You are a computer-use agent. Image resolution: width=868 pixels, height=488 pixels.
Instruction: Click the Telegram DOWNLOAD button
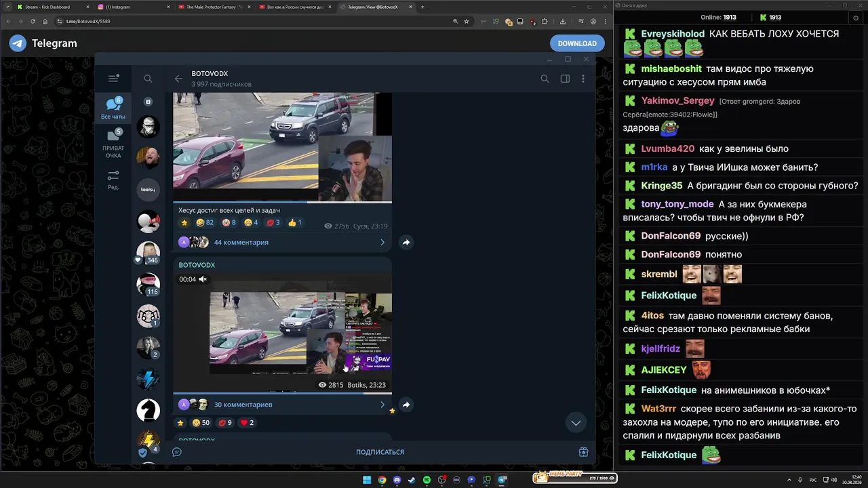click(x=577, y=43)
